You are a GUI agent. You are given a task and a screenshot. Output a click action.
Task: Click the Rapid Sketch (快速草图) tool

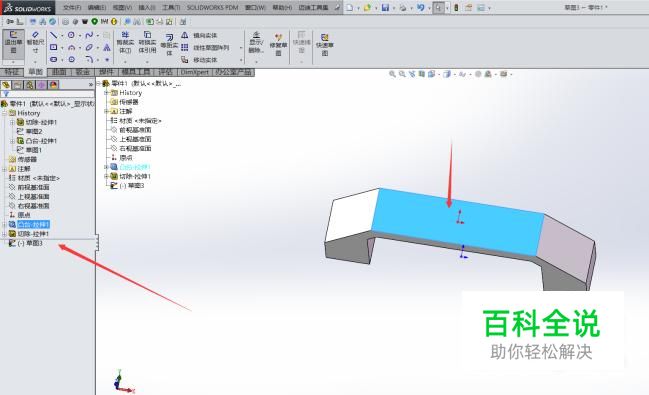click(x=324, y=45)
